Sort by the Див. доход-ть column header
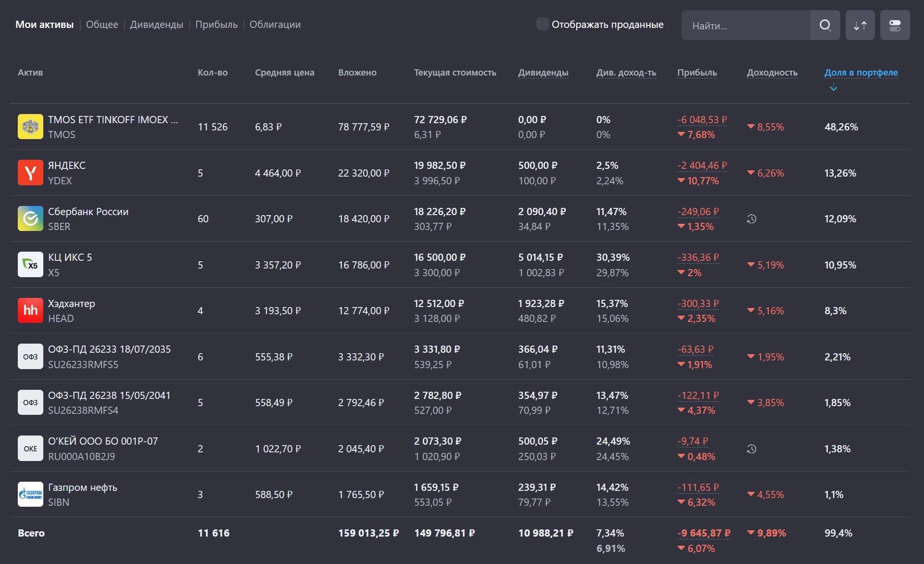 [x=626, y=73]
